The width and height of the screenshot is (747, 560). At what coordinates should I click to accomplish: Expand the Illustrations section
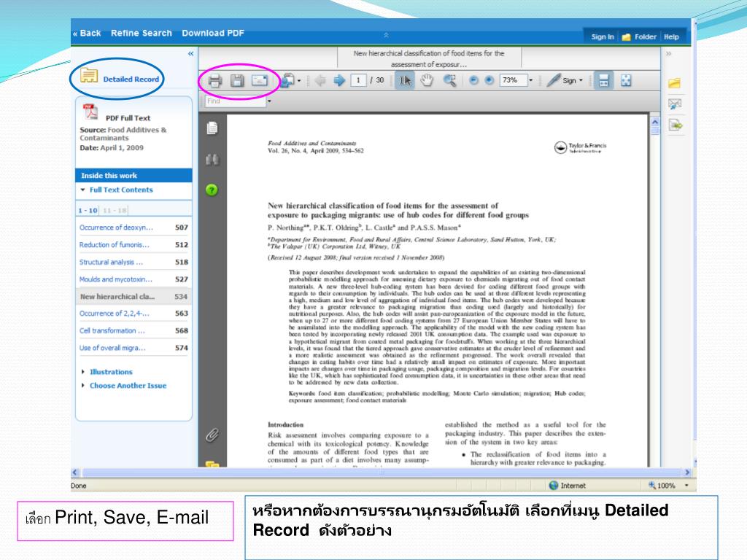pos(110,372)
